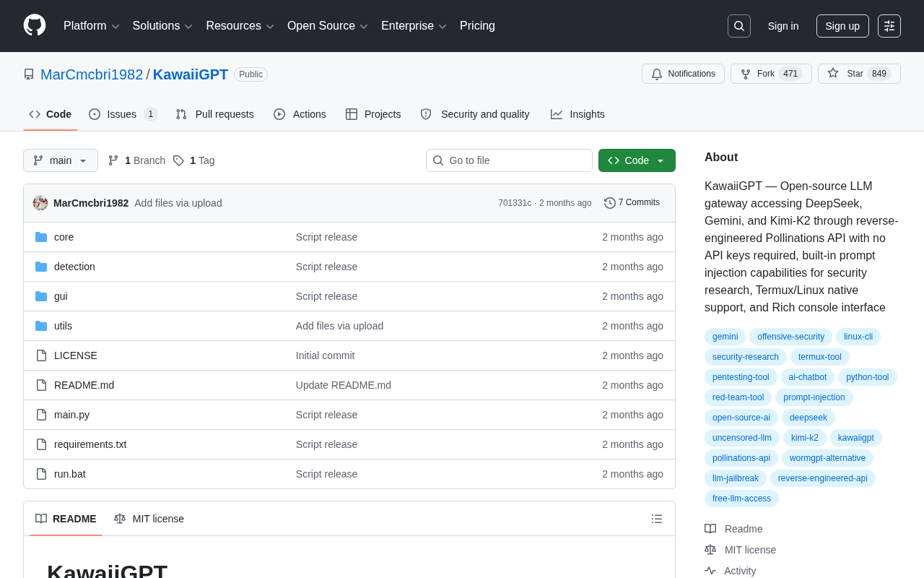Image resolution: width=924 pixels, height=578 pixels.
Task: View the 1 Tag link
Action: click(193, 160)
